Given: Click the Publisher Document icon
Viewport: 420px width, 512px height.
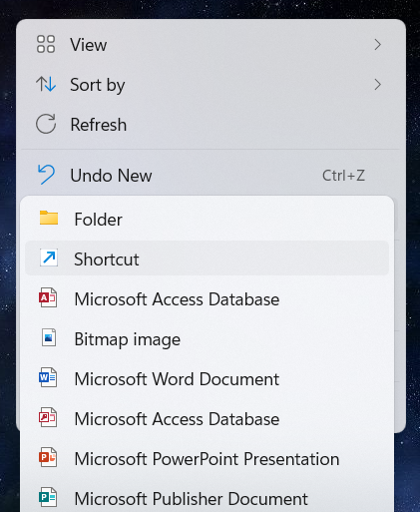Looking at the screenshot, I should coord(48,497).
